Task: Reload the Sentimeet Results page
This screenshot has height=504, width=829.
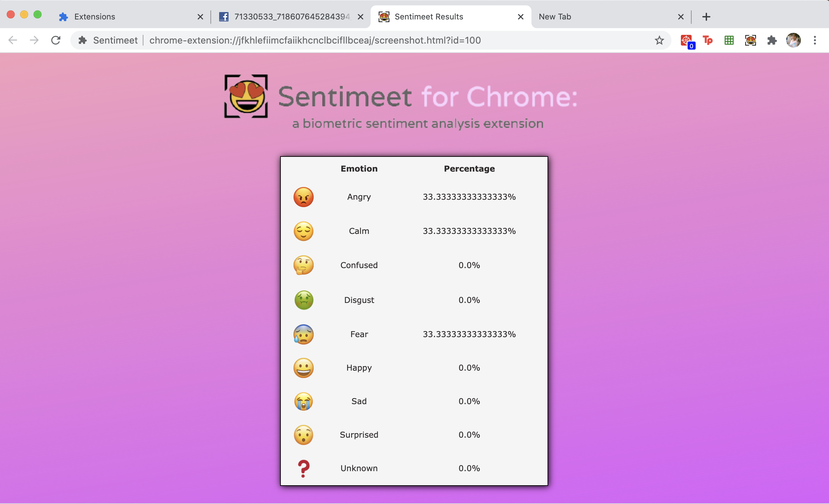Action: click(x=56, y=40)
